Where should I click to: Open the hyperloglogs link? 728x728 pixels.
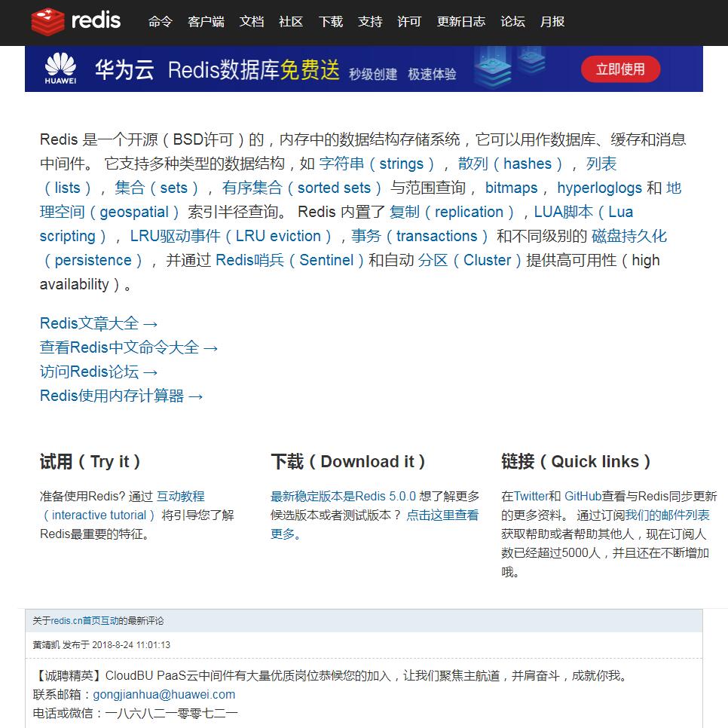pos(599,188)
